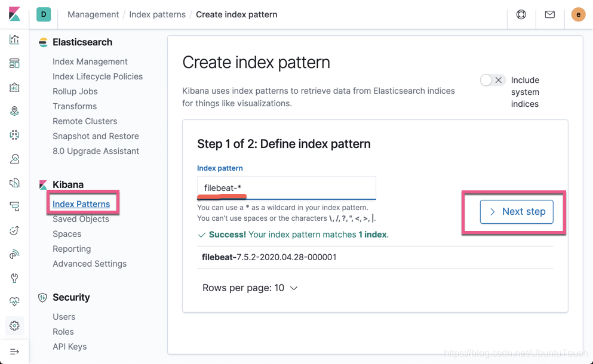
Task: Open APM from the sidebar icon
Action: pos(14,206)
